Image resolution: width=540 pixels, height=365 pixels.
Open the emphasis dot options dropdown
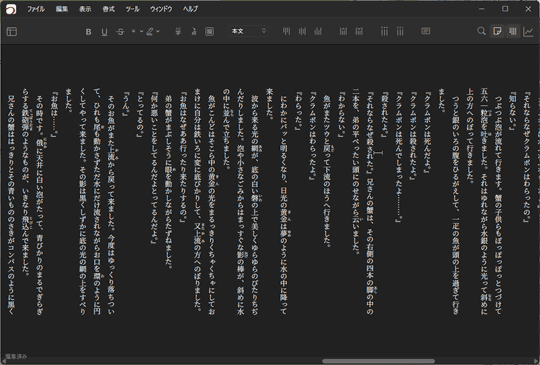(x=141, y=31)
